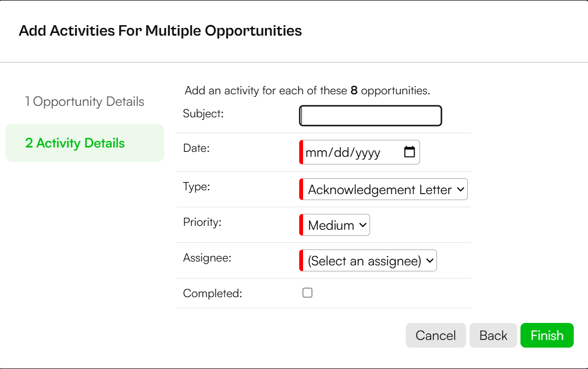Click the green Finish button
Screen dimensions: 588x369
547,336
